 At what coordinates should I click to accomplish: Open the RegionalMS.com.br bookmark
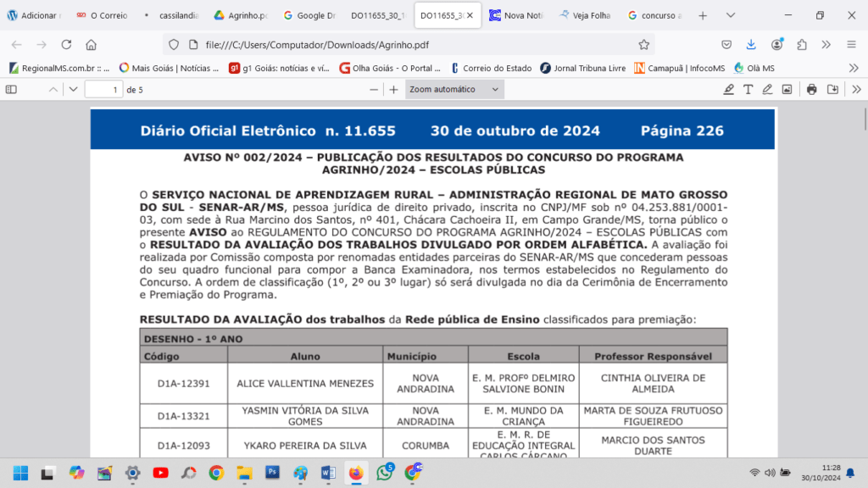coord(59,68)
